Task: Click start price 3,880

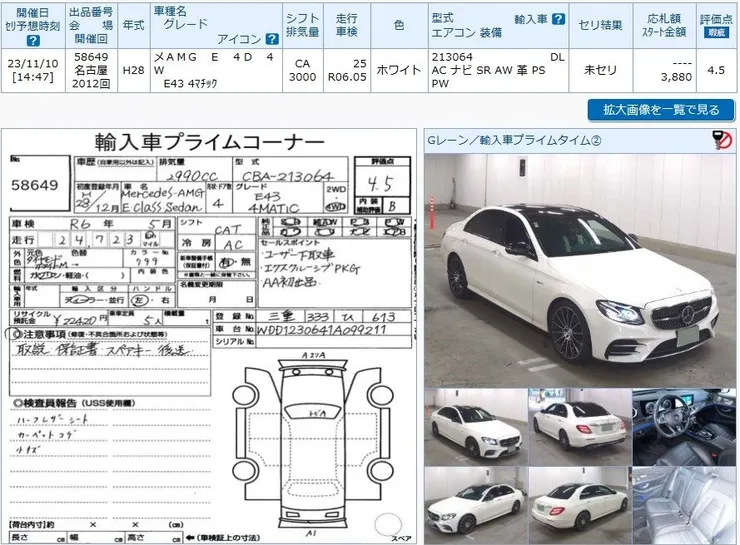Action: 676,77
